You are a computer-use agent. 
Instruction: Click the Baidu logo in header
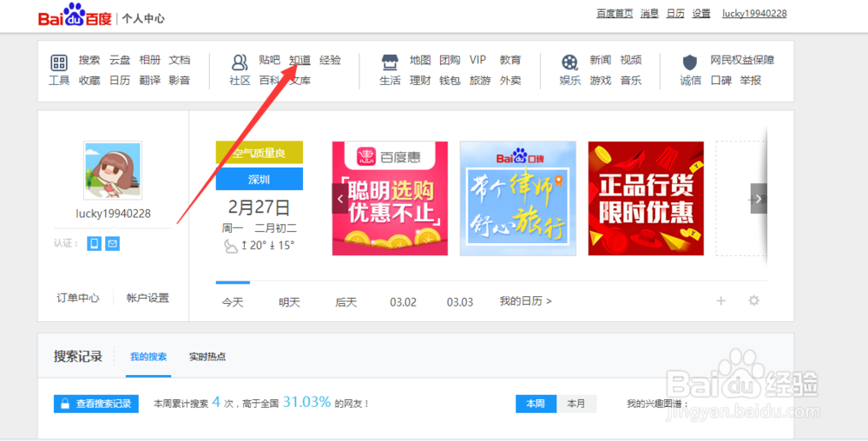[75, 16]
